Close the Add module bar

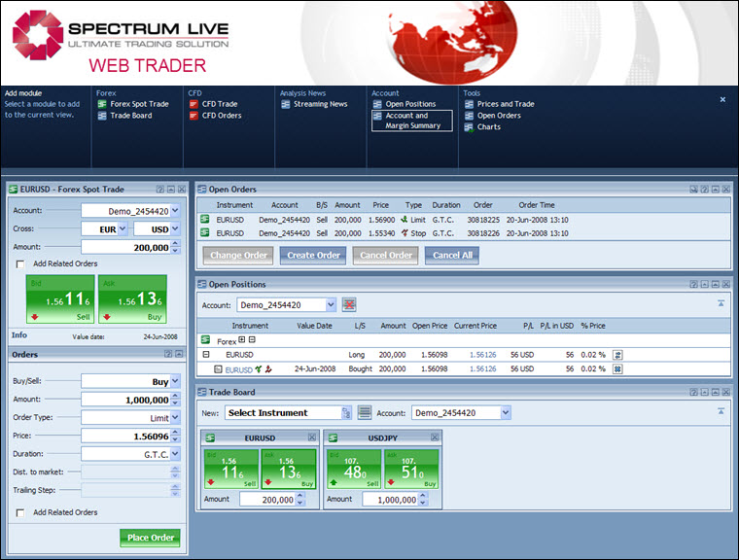(x=722, y=99)
